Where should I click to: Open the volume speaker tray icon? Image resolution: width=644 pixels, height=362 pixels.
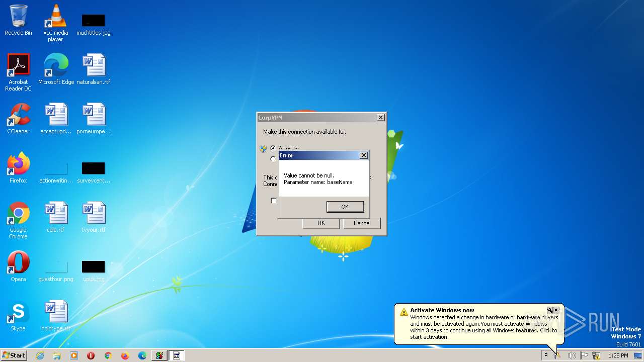[572, 355]
